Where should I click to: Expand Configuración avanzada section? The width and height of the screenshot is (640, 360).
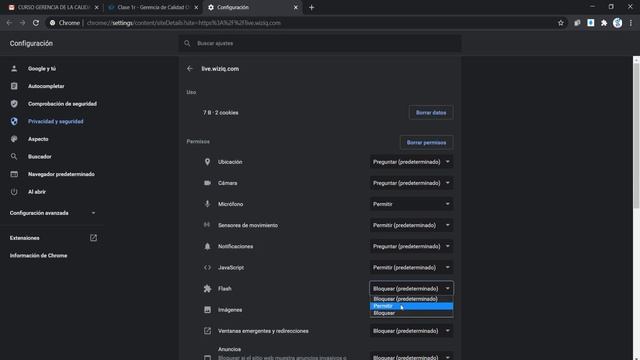point(53,213)
